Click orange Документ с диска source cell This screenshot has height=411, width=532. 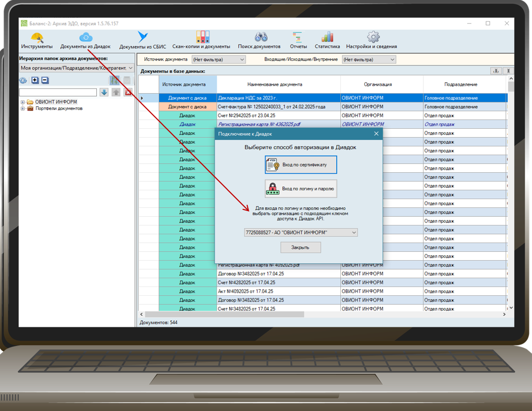point(187,107)
